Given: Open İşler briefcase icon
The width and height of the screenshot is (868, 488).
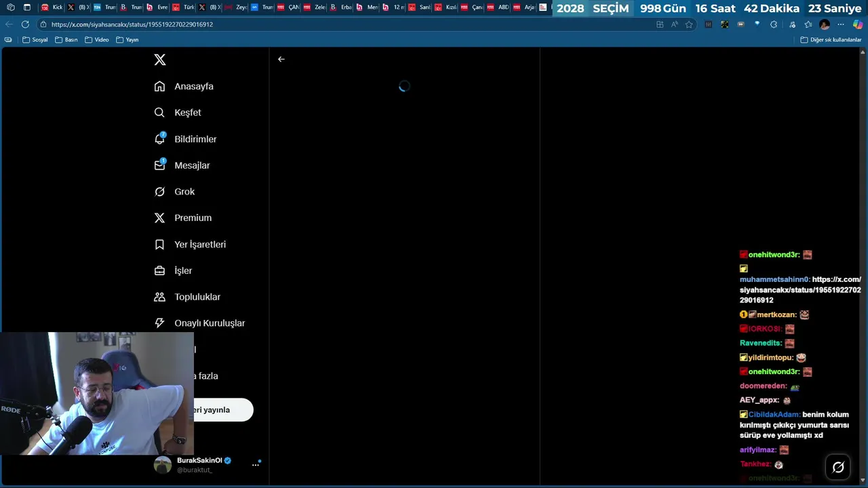Looking at the screenshot, I should [x=159, y=270].
